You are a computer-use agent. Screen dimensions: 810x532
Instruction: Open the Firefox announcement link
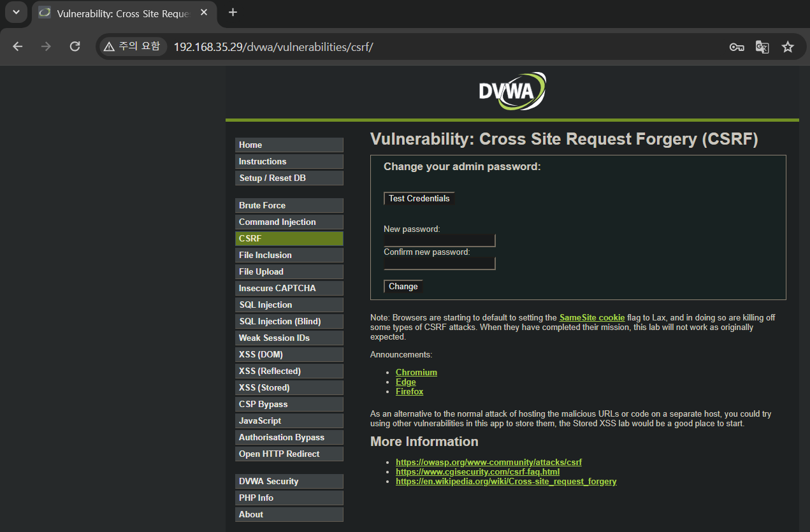[410, 392]
